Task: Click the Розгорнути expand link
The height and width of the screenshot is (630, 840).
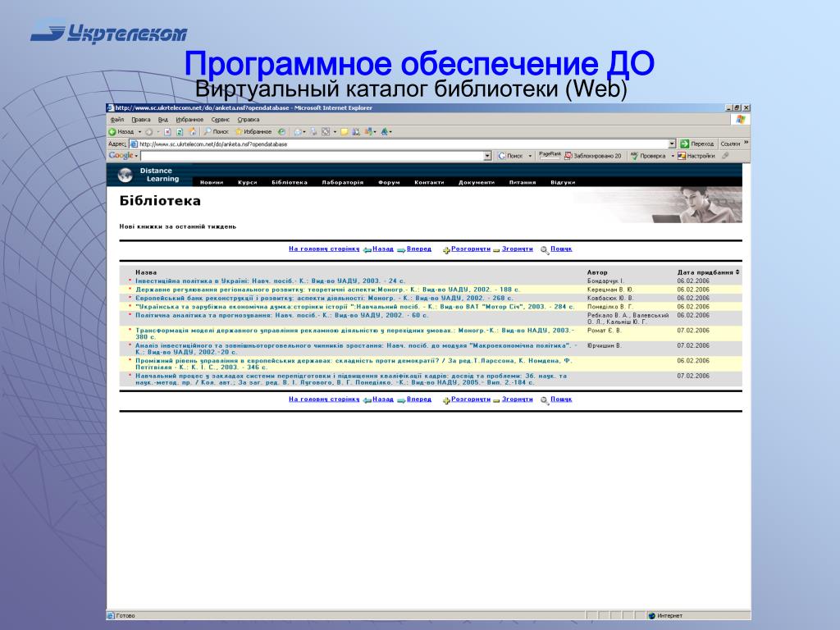Action: tap(470, 249)
